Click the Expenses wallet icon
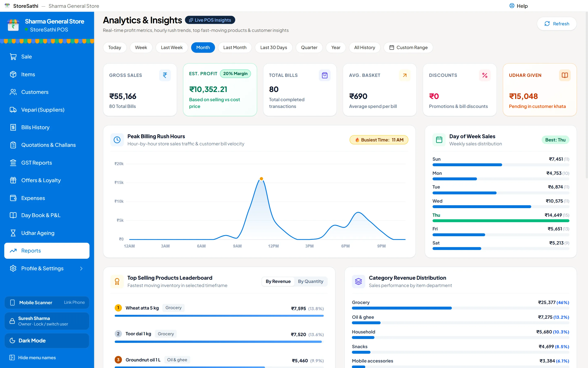This screenshot has width=588, height=368. [13, 198]
